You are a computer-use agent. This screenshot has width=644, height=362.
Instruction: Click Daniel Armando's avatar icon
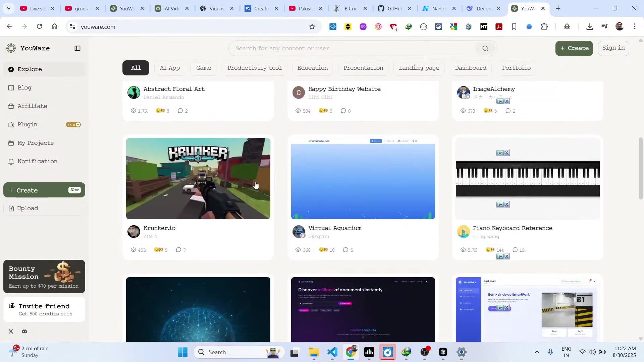click(134, 93)
